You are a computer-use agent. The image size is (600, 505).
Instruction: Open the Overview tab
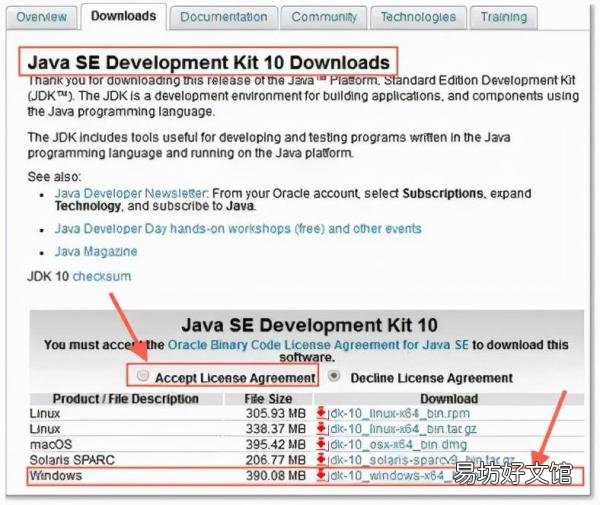point(41,18)
